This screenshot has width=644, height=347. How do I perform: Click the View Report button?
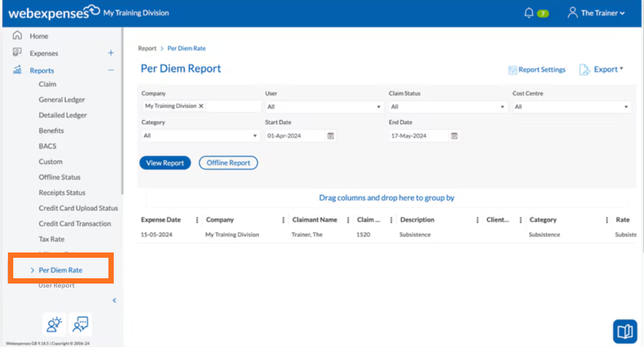click(165, 163)
